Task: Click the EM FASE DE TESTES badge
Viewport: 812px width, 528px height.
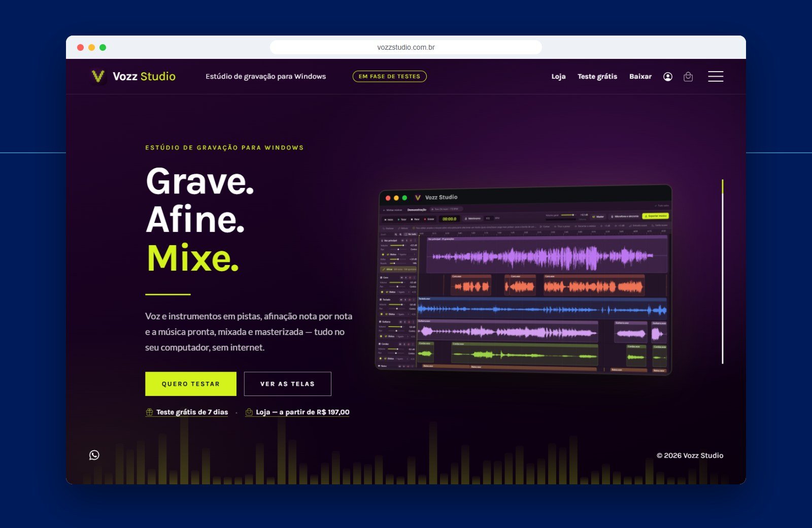Action: (390, 77)
